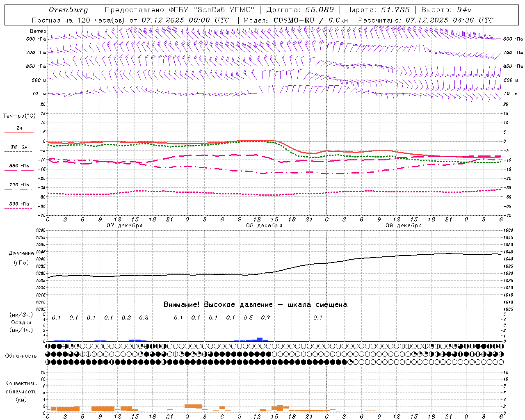
Task: Click the 09 декабря date label
Action: pyautogui.click(x=404, y=226)
